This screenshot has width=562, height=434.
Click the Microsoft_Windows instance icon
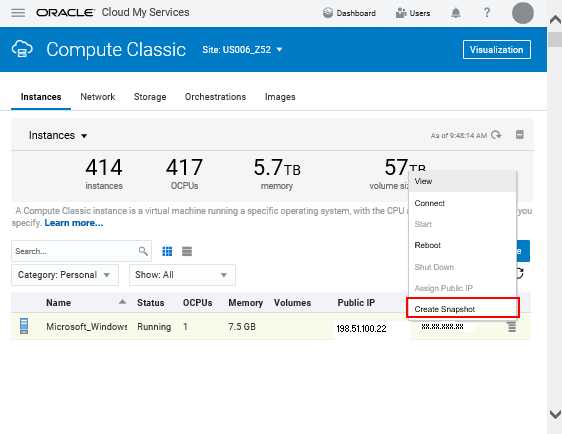click(x=24, y=326)
